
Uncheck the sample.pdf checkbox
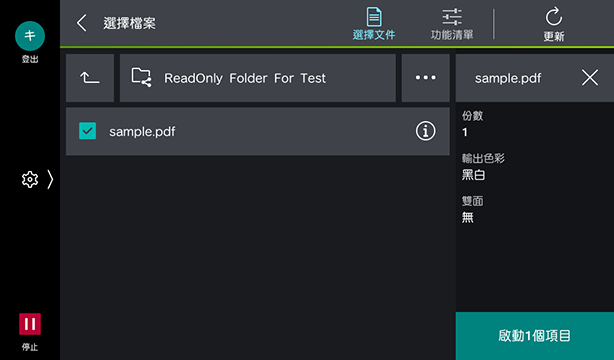(x=87, y=131)
